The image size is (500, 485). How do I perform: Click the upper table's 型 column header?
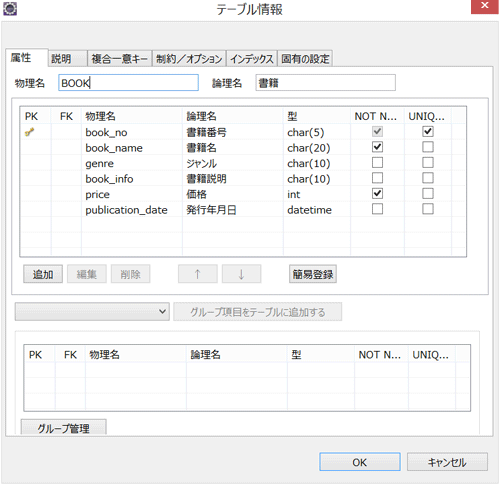point(317,116)
